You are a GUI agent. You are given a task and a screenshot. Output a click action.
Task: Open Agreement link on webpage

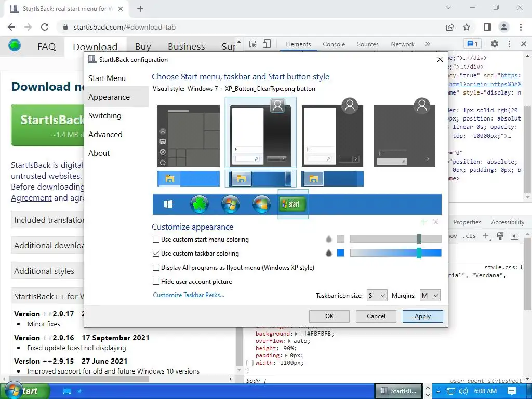[31, 198]
